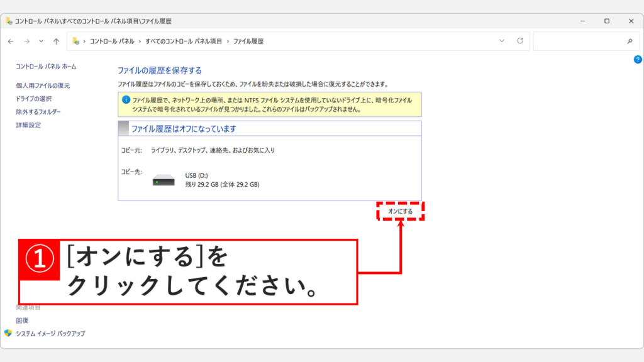Click the Control Panel icon in address bar
Screen dimensions: 644x362
point(75,41)
